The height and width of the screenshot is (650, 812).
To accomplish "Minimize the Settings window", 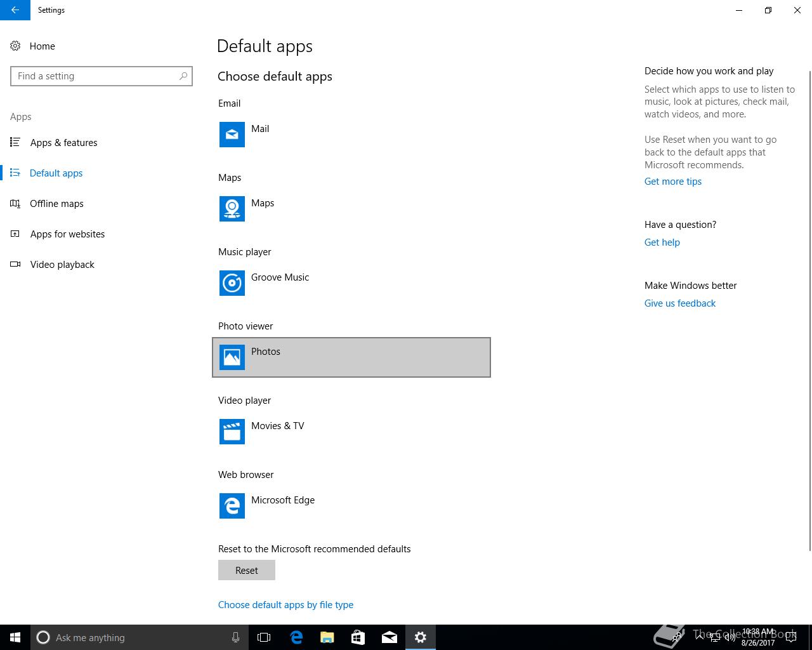I will click(739, 10).
